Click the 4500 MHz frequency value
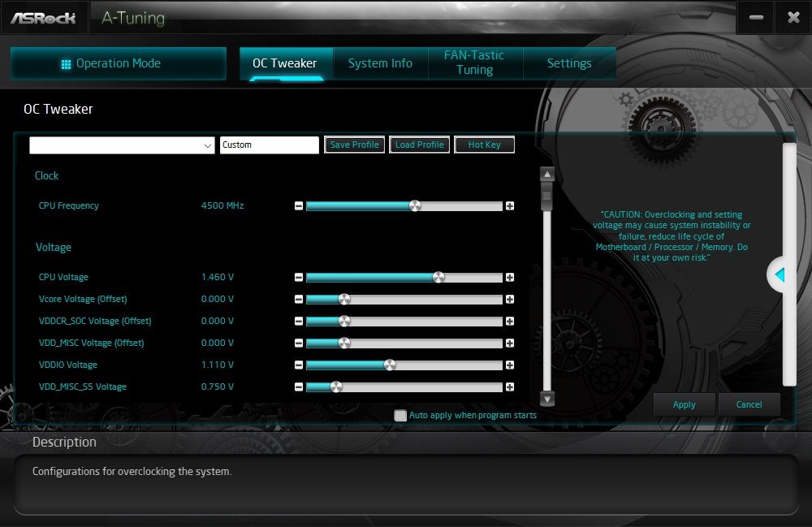 coord(222,205)
